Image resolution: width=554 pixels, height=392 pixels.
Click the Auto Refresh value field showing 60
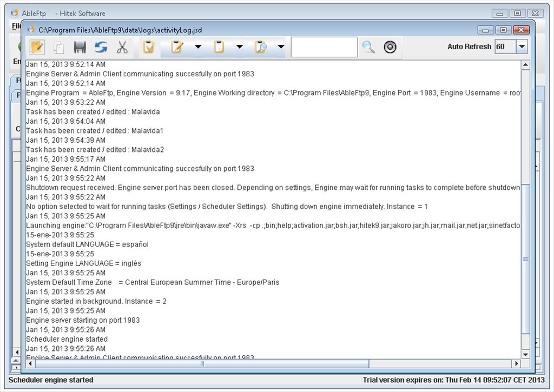(505, 46)
